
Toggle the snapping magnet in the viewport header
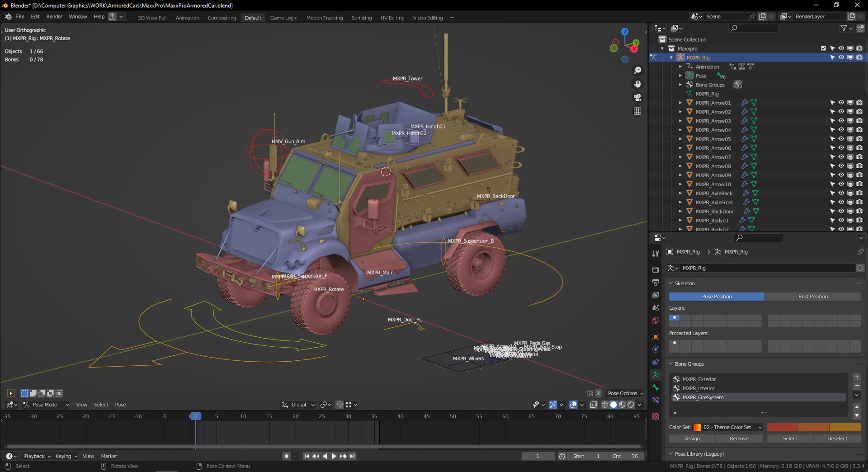click(x=340, y=405)
